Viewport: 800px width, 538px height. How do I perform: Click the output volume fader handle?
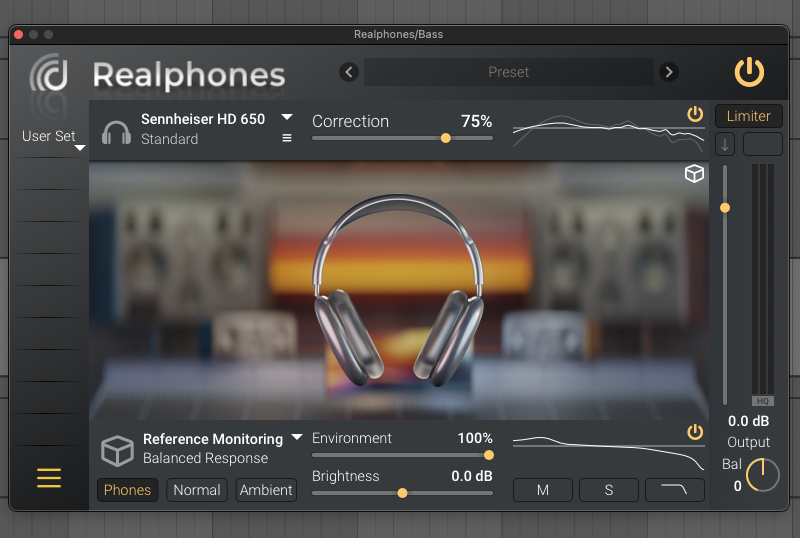(724, 208)
